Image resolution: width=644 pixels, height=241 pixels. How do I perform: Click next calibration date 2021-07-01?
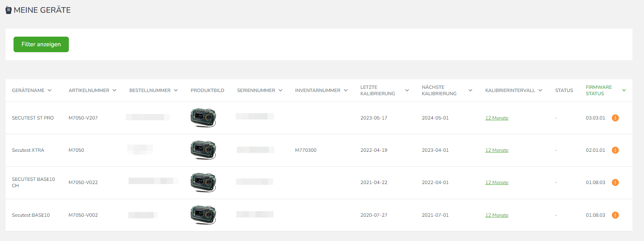(435, 215)
